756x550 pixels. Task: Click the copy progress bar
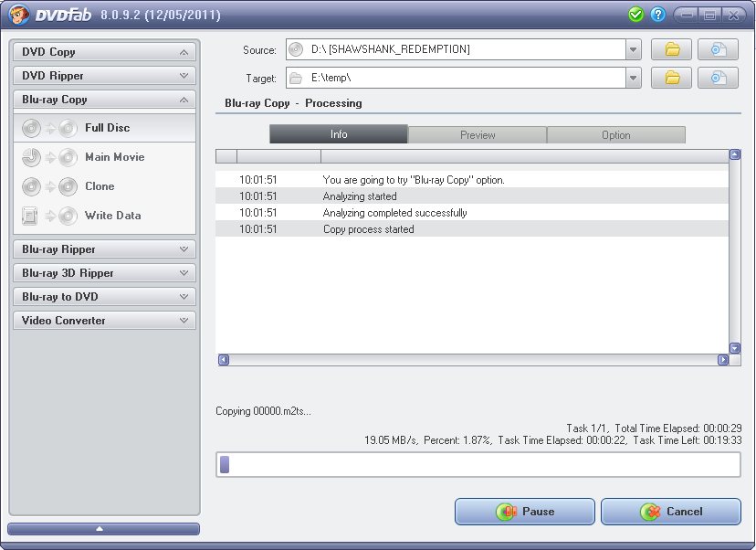tap(478, 465)
